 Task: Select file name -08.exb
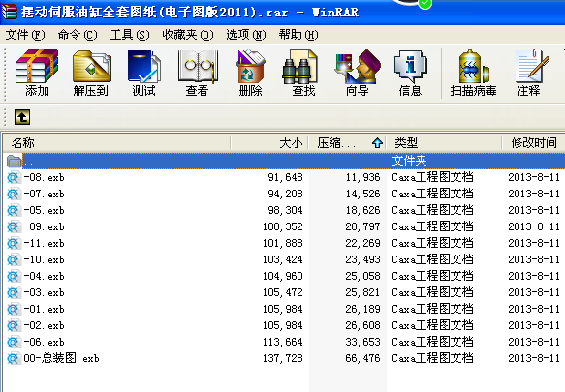[x=44, y=177]
